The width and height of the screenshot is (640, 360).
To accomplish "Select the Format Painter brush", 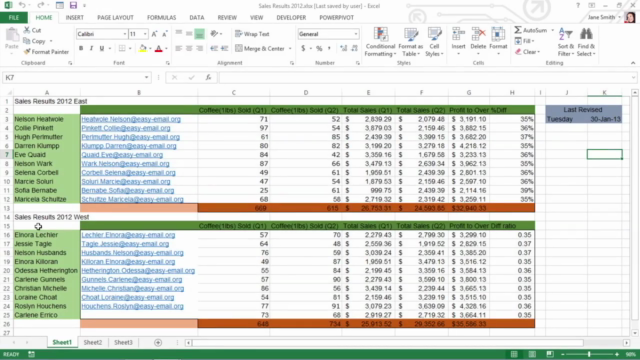I will 27,52.
